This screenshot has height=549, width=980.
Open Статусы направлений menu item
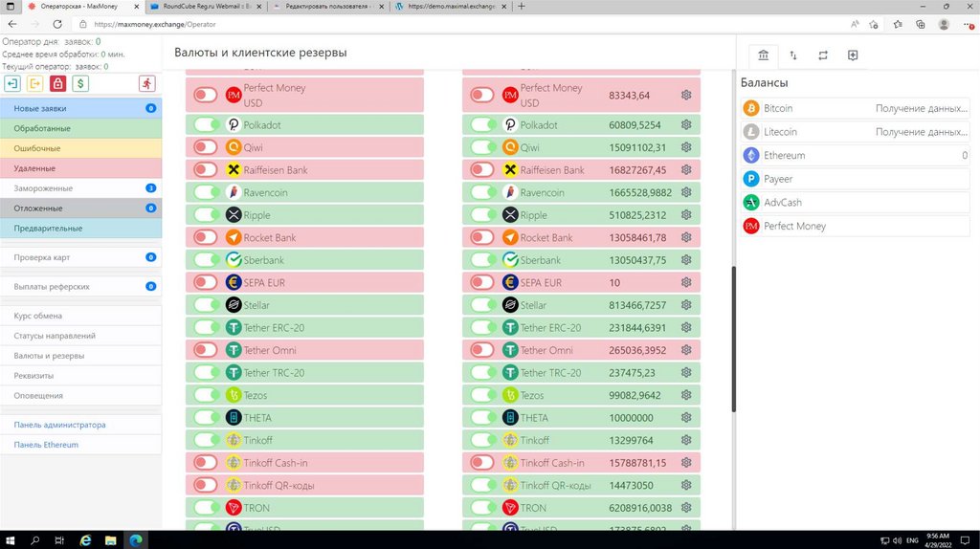80,336
